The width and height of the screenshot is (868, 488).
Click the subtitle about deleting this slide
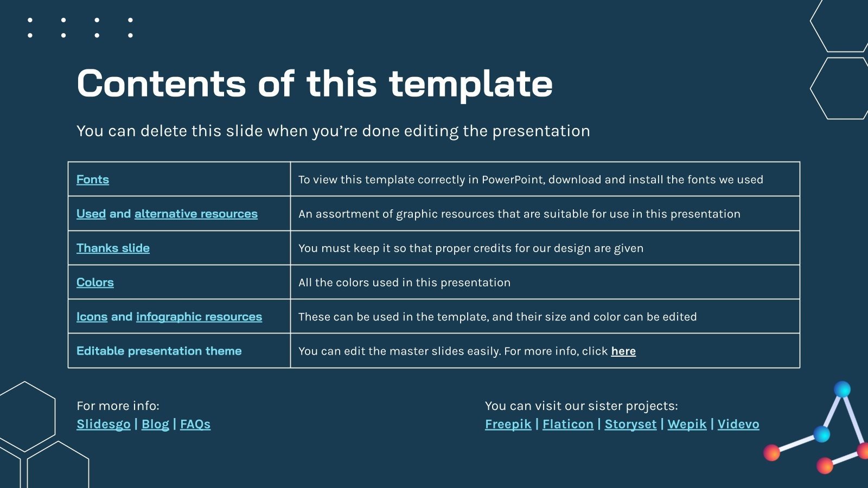[333, 131]
